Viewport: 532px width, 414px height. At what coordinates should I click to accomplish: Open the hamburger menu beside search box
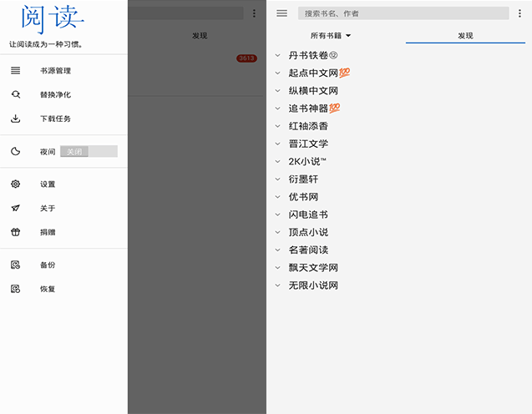pos(281,13)
